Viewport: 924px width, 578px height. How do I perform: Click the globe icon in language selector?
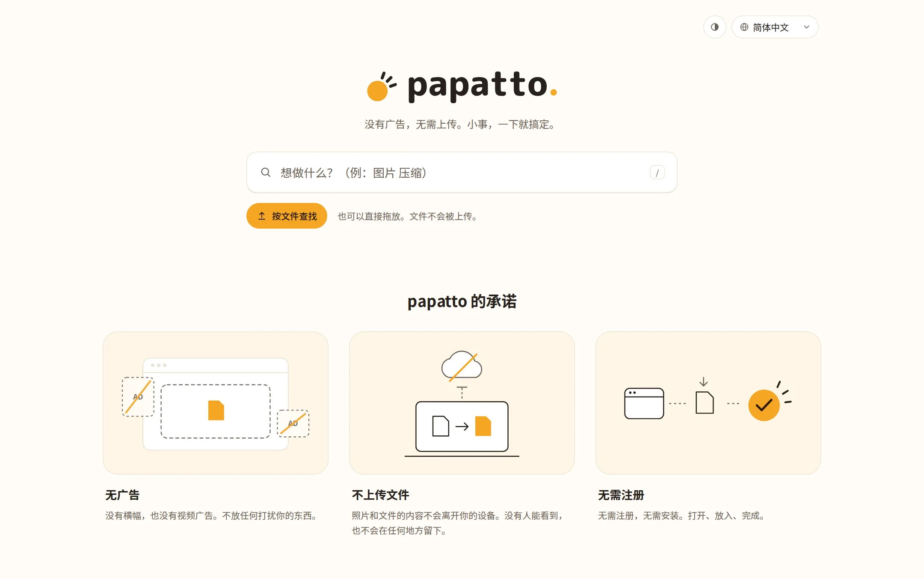744,27
